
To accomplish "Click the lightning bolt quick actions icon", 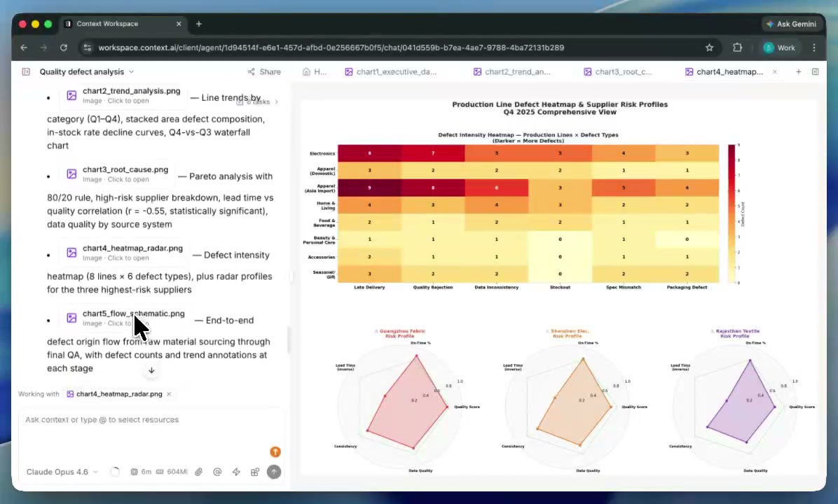I will coord(236,472).
